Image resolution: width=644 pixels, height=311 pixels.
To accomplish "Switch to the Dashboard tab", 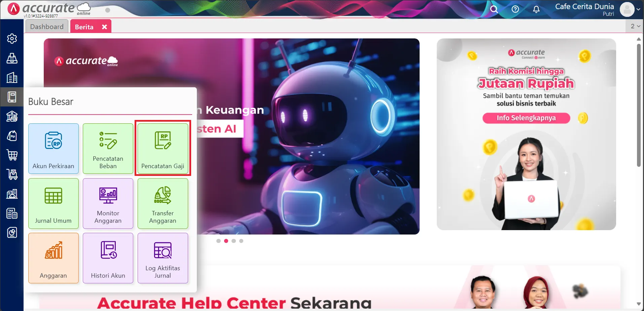I will tap(47, 27).
